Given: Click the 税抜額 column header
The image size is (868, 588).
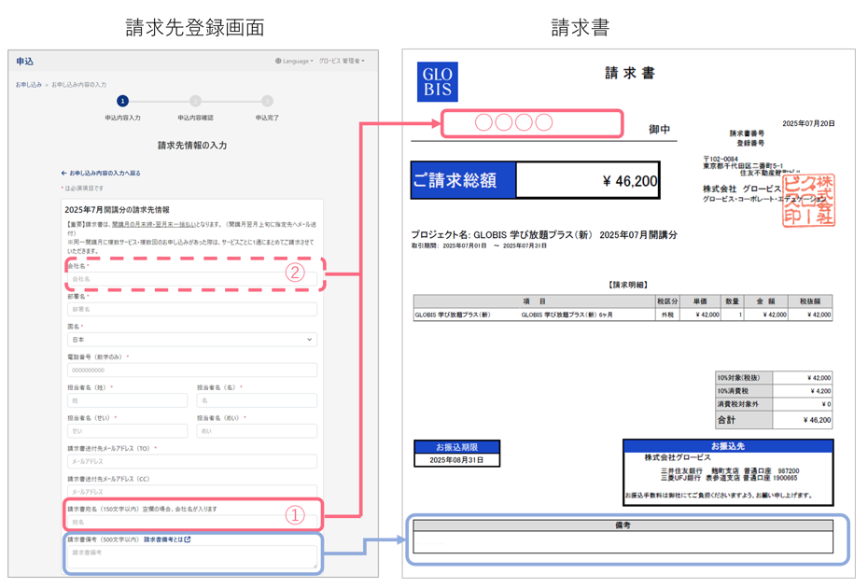Looking at the screenshot, I should [x=810, y=301].
